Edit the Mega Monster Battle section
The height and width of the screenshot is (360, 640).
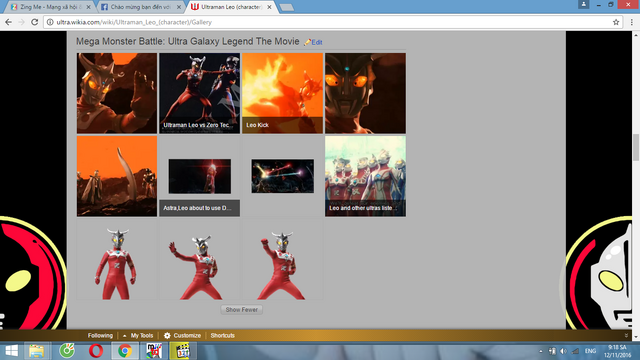click(317, 42)
